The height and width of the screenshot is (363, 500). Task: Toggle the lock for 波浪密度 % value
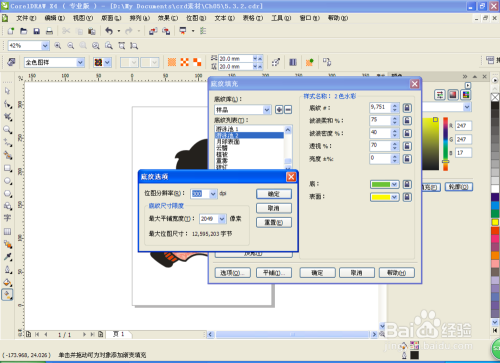[x=407, y=133]
